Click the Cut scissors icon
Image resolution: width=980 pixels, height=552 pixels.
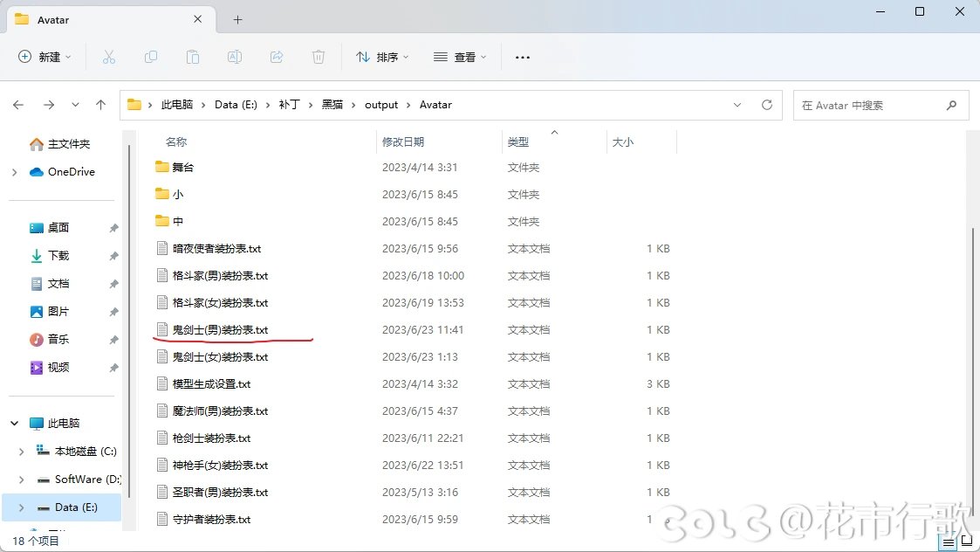click(x=109, y=57)
